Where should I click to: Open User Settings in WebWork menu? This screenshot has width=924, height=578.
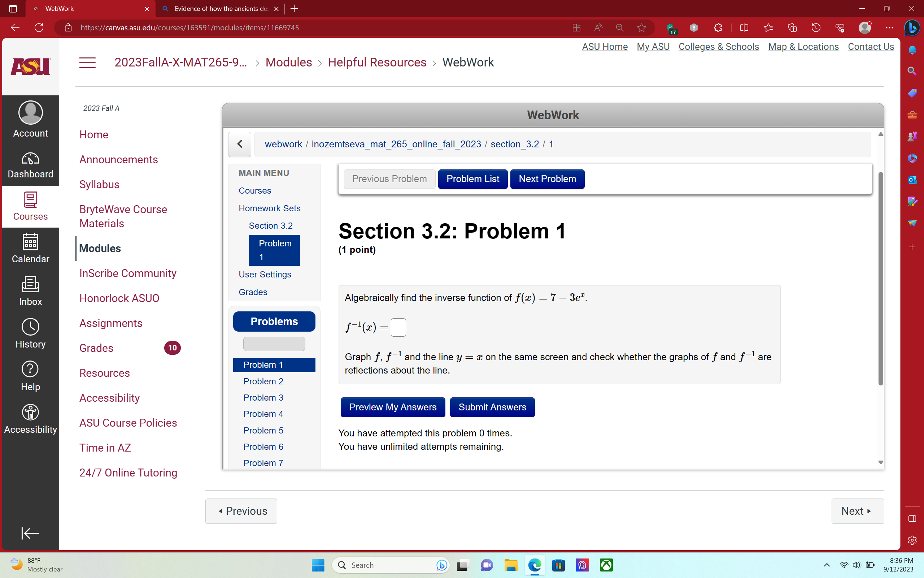[265, 275]
